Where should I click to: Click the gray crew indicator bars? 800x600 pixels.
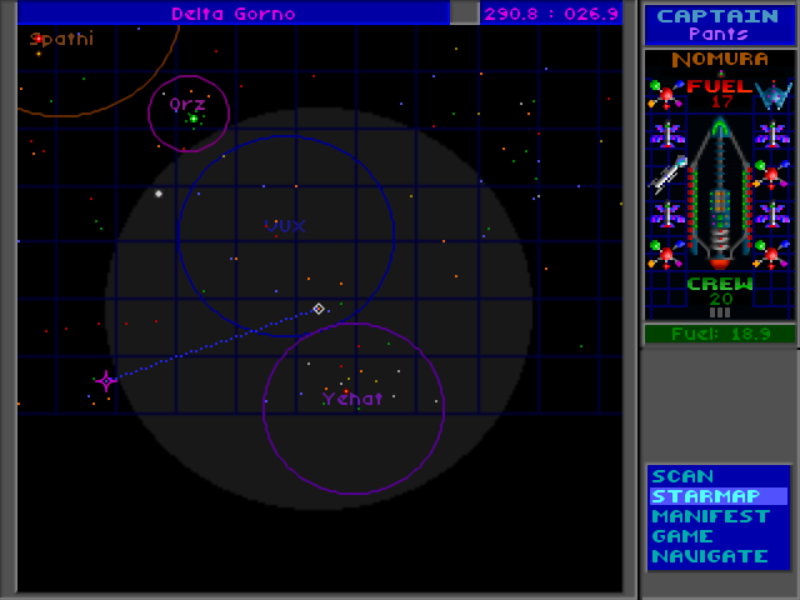point(719,312)
